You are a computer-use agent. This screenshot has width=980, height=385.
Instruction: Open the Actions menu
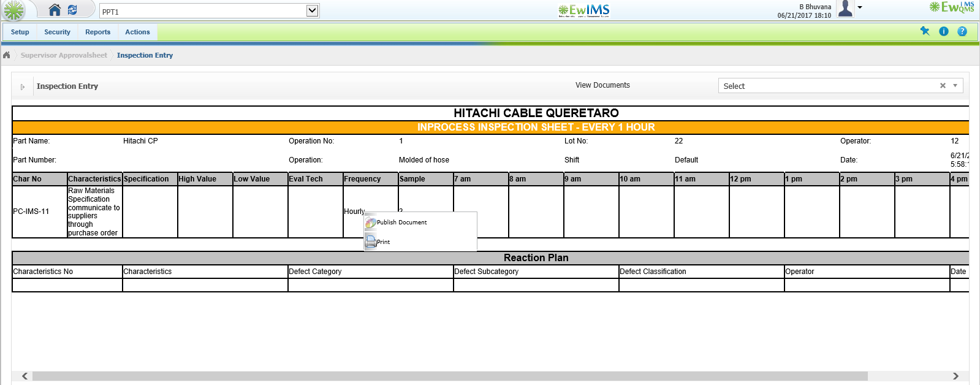pyautogui.click(x=137, y=32)
